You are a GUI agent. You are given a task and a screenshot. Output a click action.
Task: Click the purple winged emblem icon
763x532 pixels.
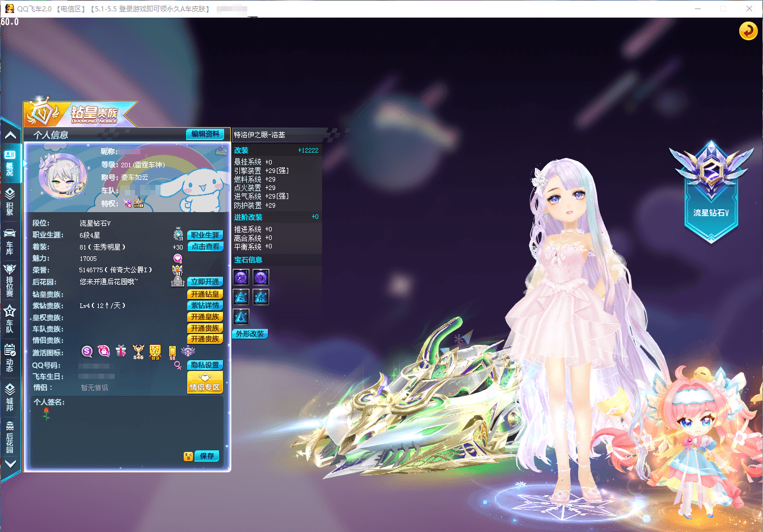188,352
